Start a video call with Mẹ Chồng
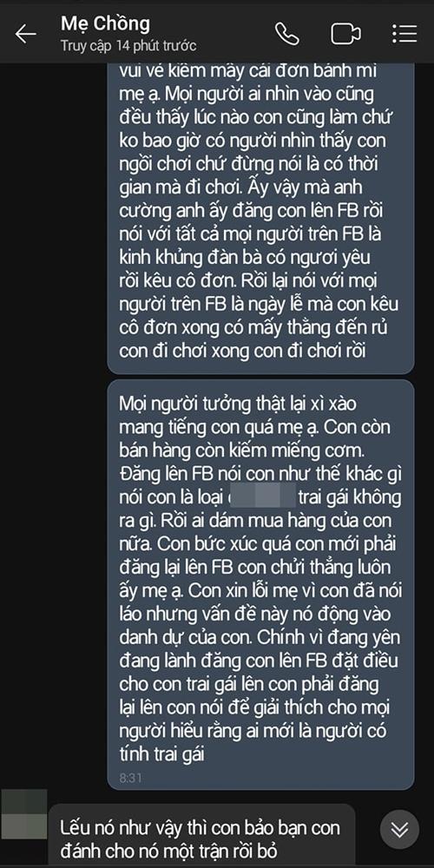This screenshot has height=868, width=434. [x=346, y=34]
